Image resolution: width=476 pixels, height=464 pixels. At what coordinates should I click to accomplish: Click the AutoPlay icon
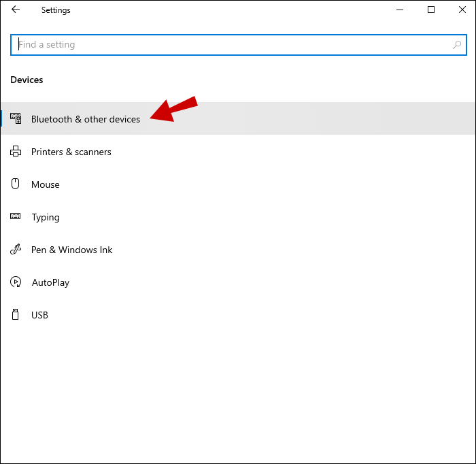coord(16,282)
